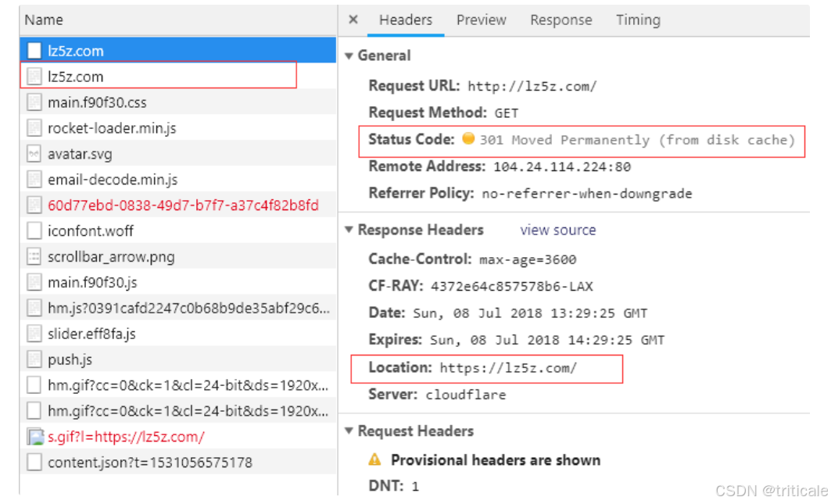Click the Expires header value 14:29:25 GMT
The width and height of the screenshot is (831, 504).
click(547, 340)
